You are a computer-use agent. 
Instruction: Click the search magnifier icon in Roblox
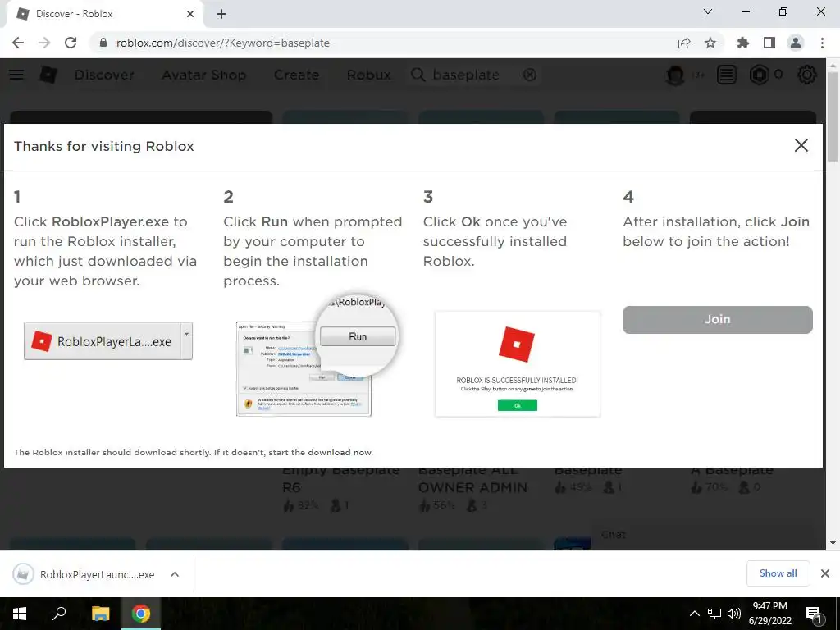click(x=418, y=75)
